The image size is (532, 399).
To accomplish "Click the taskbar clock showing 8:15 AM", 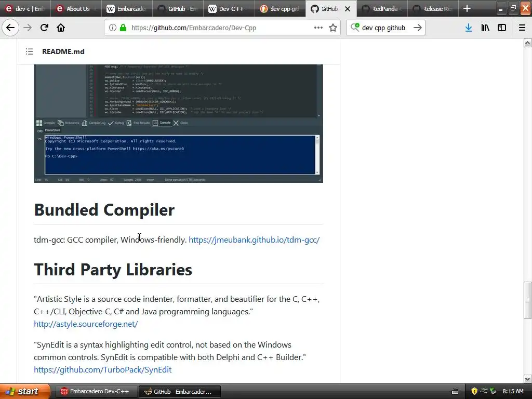I will click(513, 391).
